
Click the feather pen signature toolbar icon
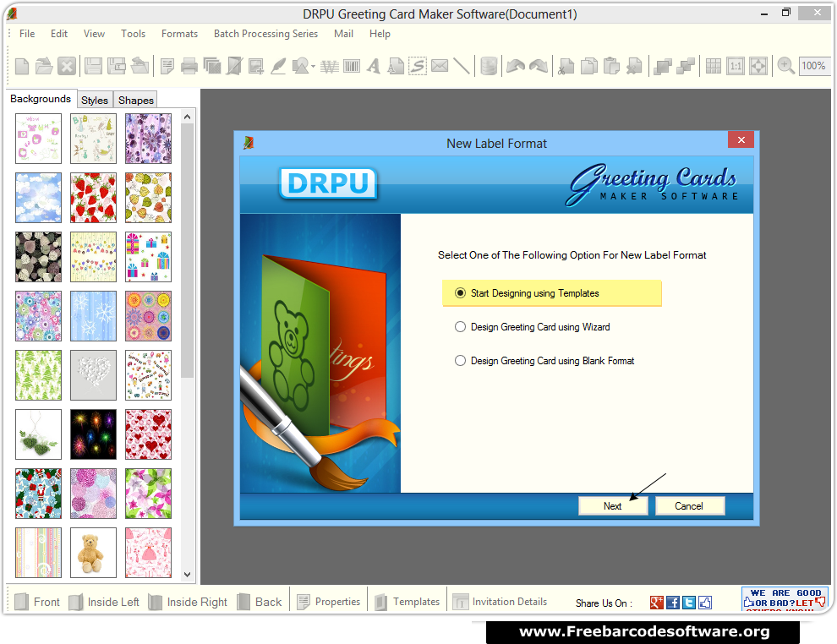[278, 66]
